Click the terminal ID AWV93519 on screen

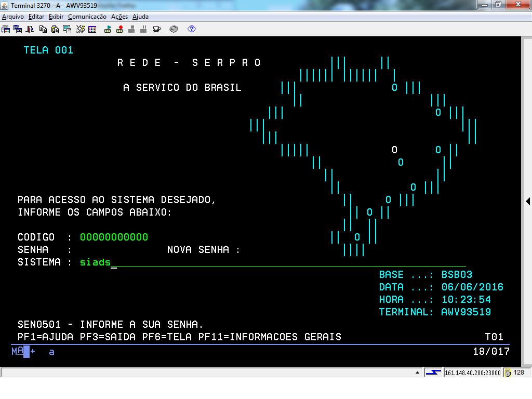click(466, 312)
